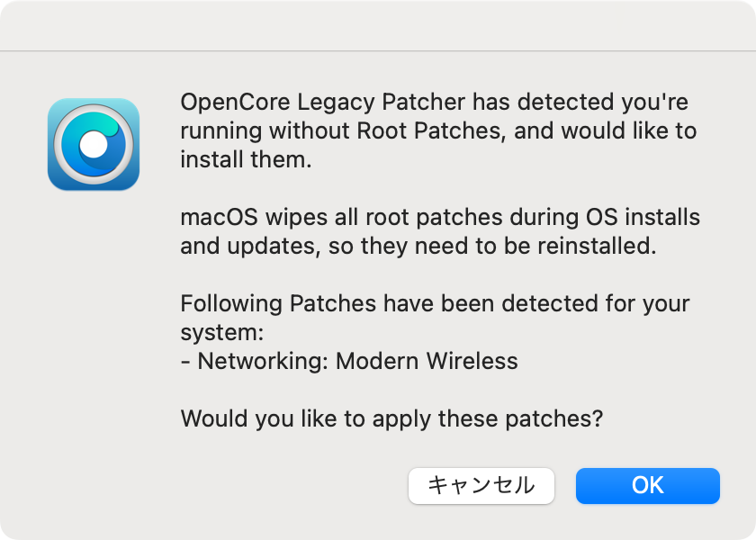Click the "Following Patches have been detected" line
The width and height of the screenshot is (756, 540).
(x=435, y=304)
